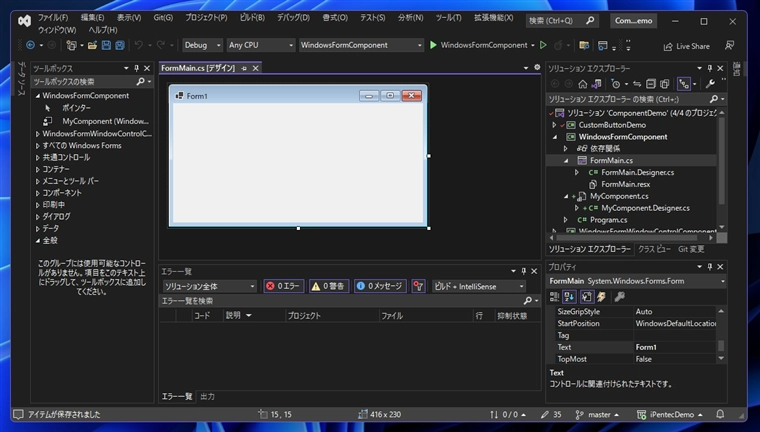Select Program.cs in Solution Explorer
760x432 pixels.
click(x=608, y=220)
